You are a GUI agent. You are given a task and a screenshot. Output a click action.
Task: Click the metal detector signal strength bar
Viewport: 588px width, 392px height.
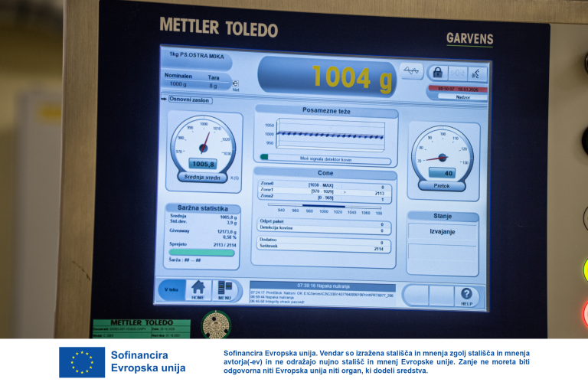click(325, 158)
